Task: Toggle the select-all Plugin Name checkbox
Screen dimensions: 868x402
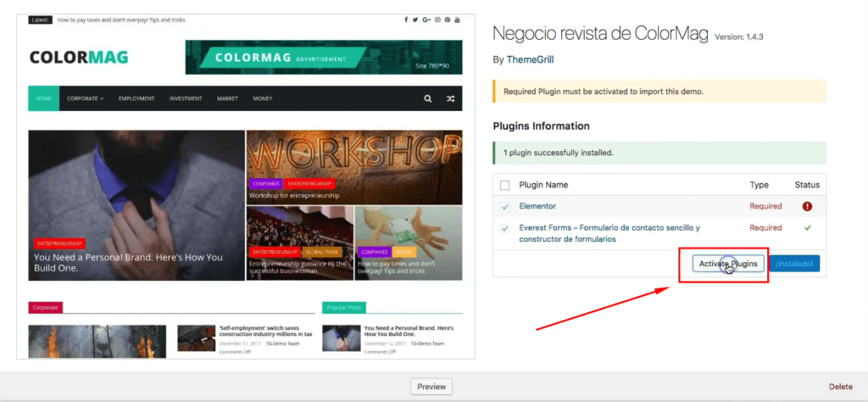Action: click(505, 185)
